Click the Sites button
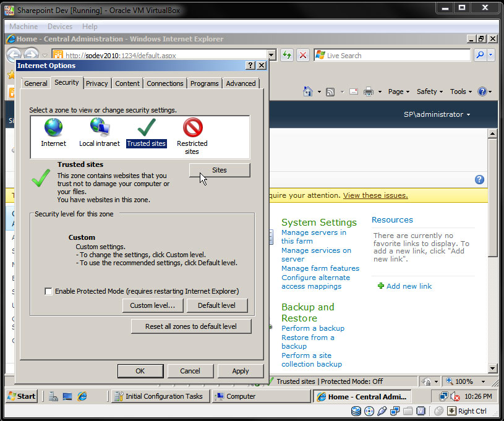The image size is (504, 421). [x=220, y=170]
